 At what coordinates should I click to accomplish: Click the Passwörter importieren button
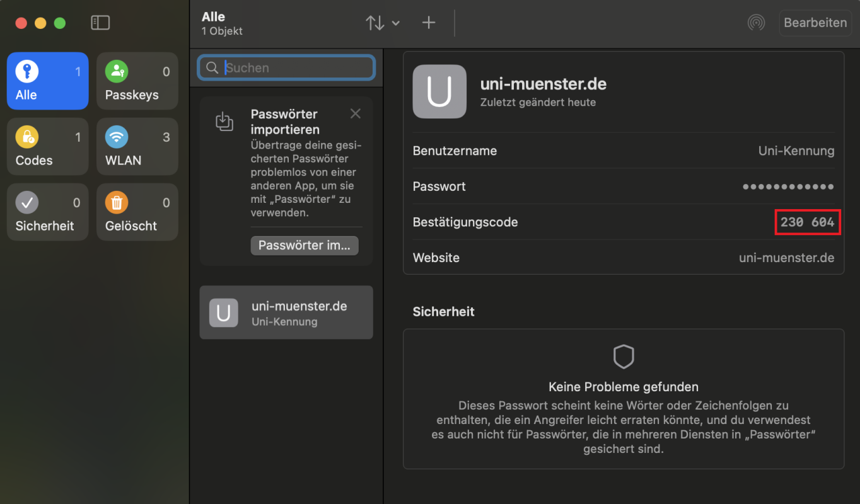click(x=305, y=246)
